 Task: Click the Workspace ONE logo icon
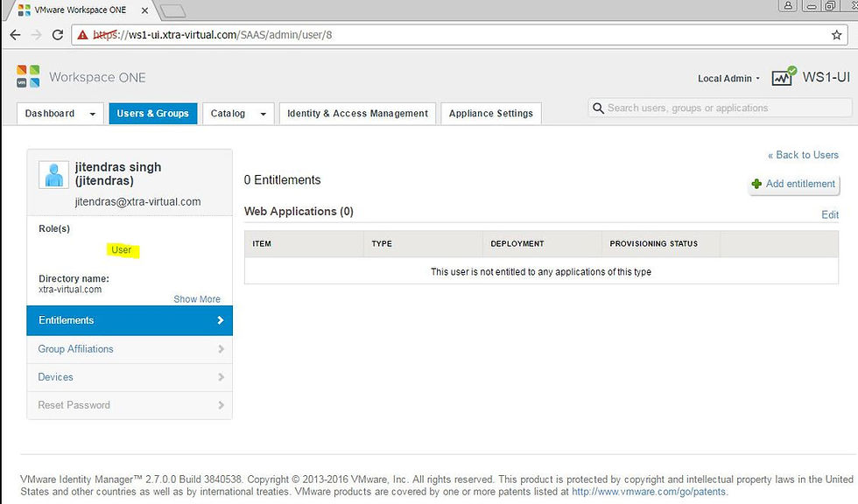point(28,76)
